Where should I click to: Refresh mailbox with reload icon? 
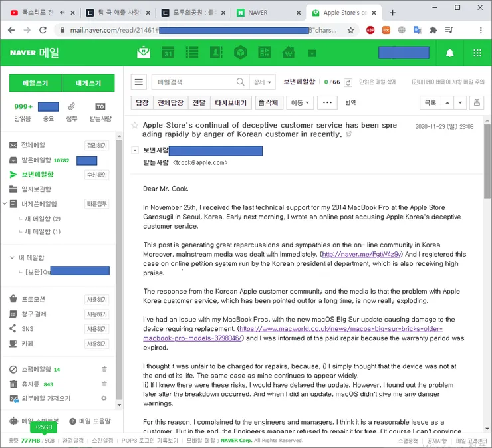pos(348,82)
